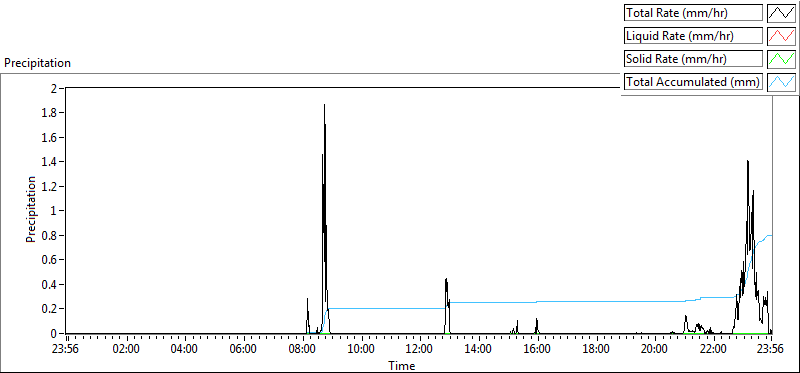800x373 pixels.
Task: Click the Time axis label
Action: tap(402, 365)
